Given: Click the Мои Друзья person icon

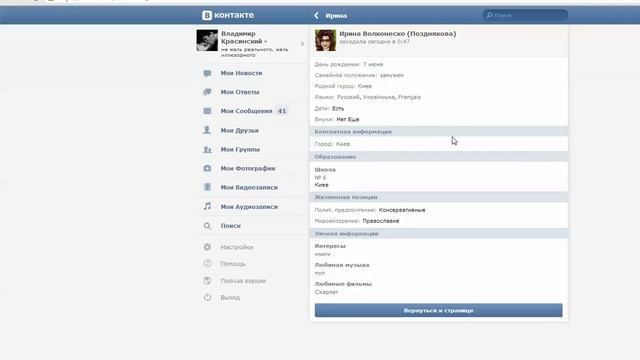Looking at the screenshot, I should pyautogui.click(x=207, y=130).
